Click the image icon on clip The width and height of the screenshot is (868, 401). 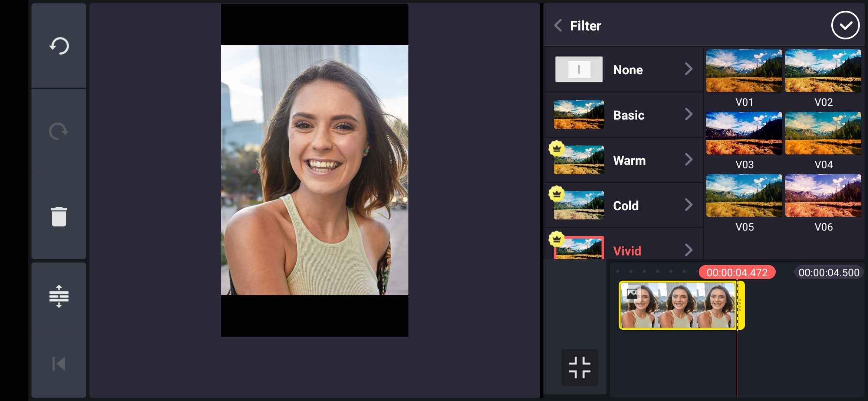pos(632,294)
